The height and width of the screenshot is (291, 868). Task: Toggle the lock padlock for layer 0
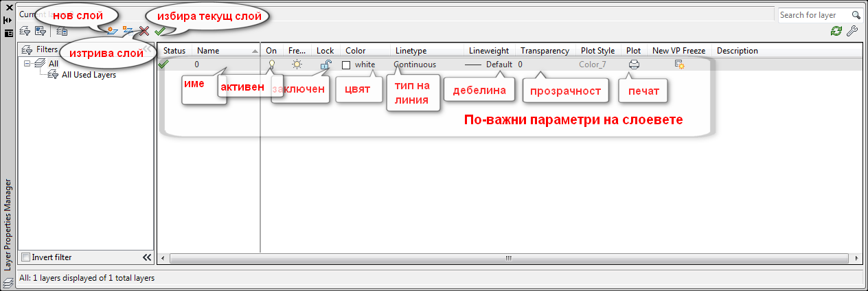pyautogui.click(x=325, y=64)
